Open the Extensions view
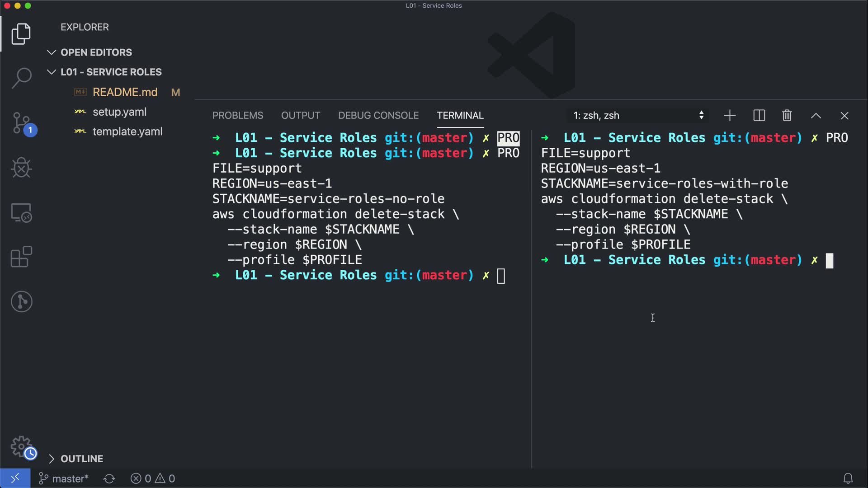The height and width of the screenshot is (488, 868). (x=21, y=257)
